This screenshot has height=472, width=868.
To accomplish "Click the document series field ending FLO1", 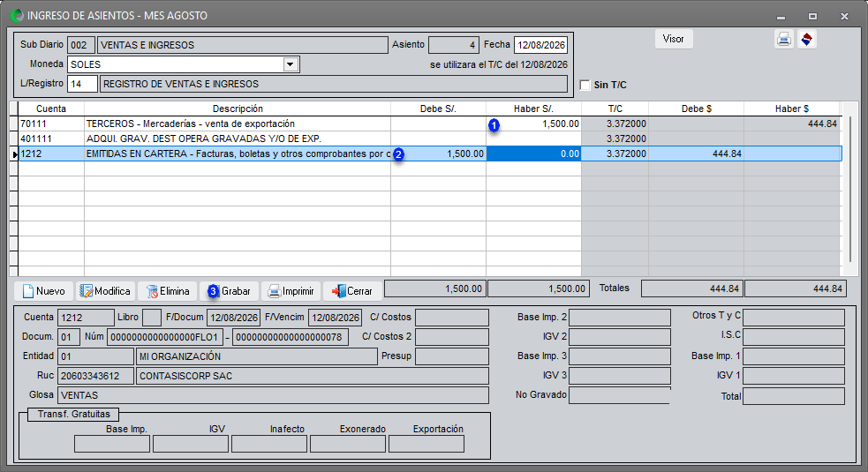I will [165, 337].
